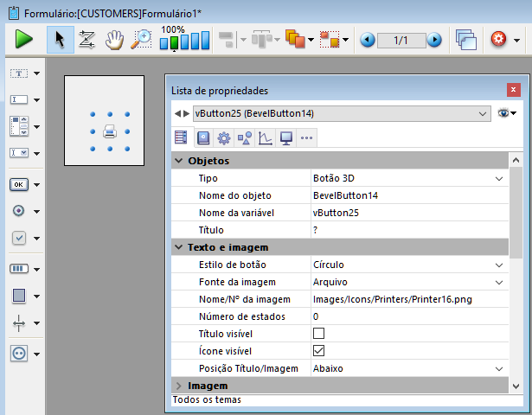Image resolution: width=532 pixels, height=415 pixels.
Task: Toggle the eye display options button
Action: click(x=507, y=113)
